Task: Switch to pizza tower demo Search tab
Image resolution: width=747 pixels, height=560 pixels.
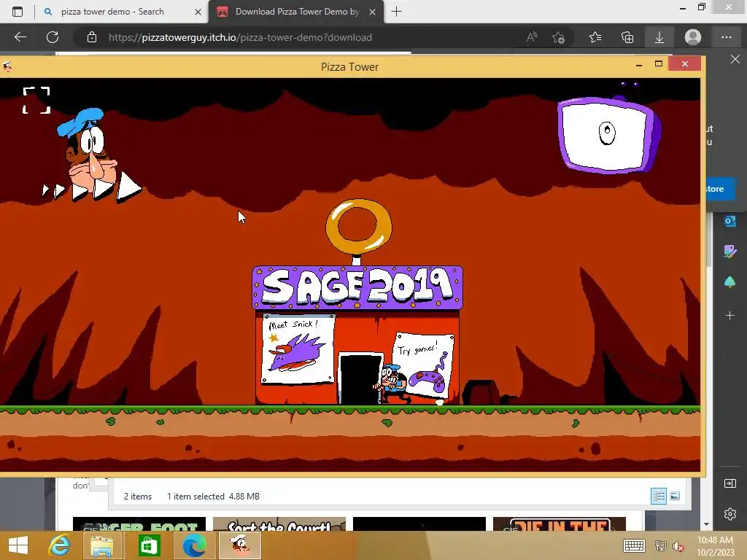Action: pyautogui.click(x=112, y=12)
